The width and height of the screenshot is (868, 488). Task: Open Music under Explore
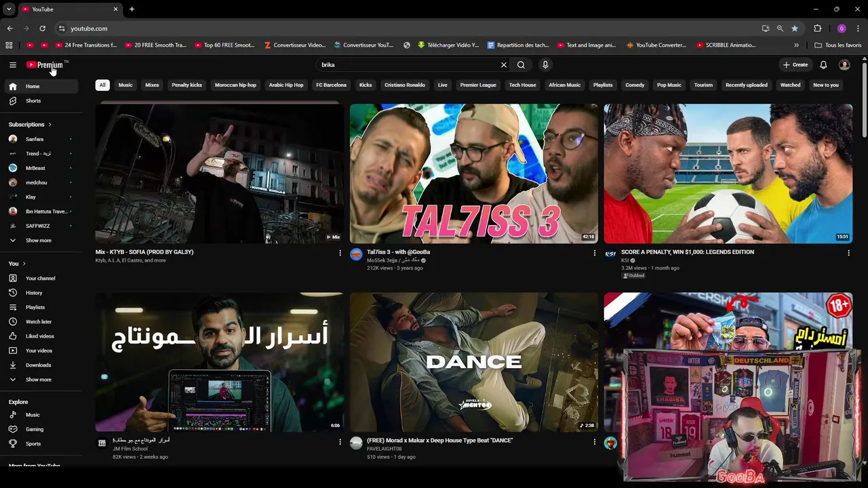(41, 415)
